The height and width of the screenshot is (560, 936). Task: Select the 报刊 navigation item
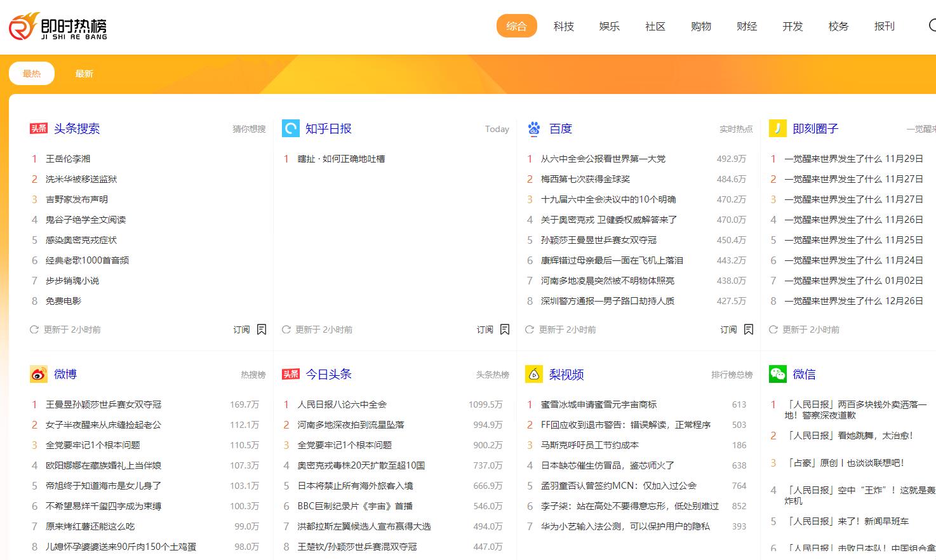point(884,26)
